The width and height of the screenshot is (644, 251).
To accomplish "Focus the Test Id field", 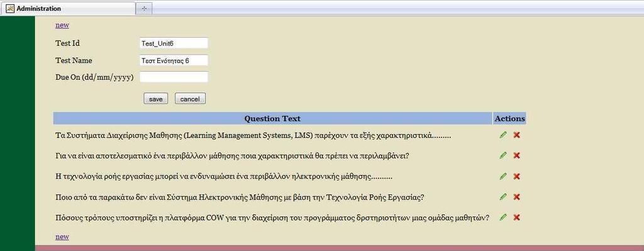I will point(174,43).
